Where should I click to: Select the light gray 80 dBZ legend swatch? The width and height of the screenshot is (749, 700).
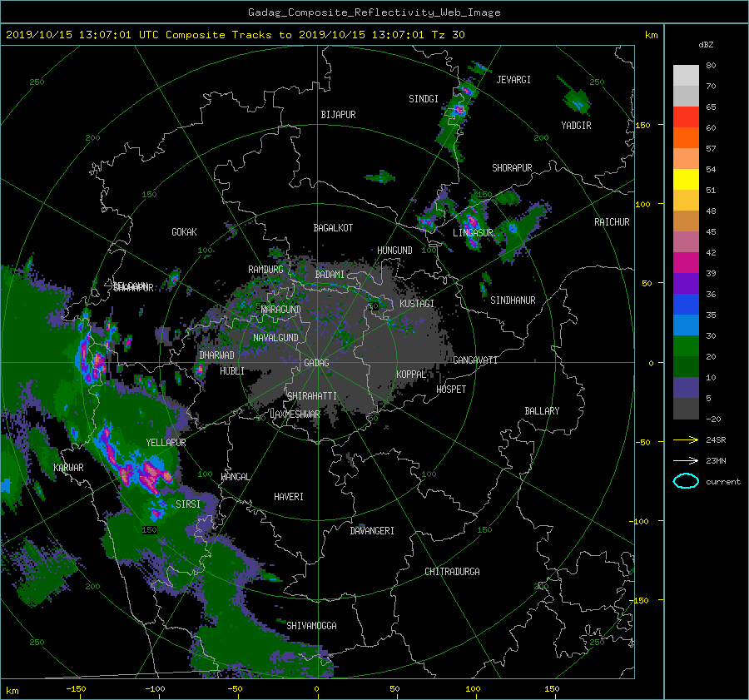tap(686, 75)
